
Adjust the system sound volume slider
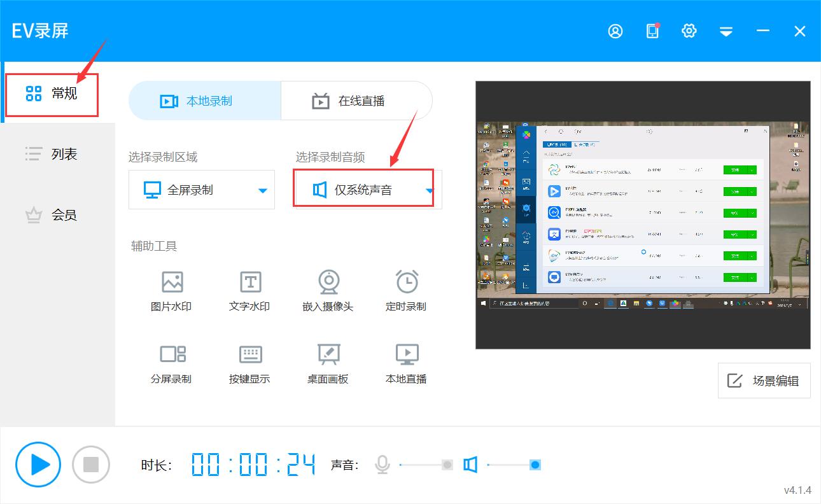tap(514, 465)
